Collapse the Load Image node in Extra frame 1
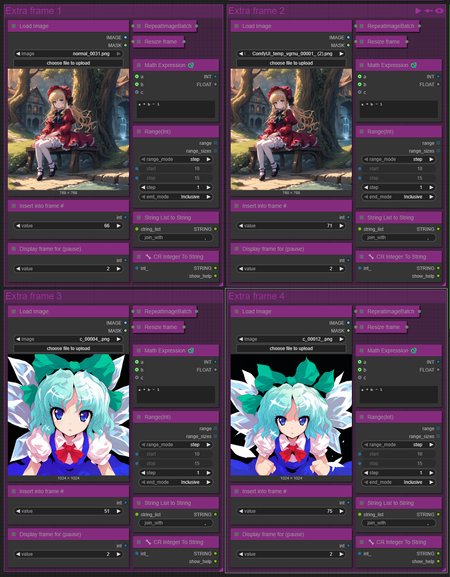 14,26
